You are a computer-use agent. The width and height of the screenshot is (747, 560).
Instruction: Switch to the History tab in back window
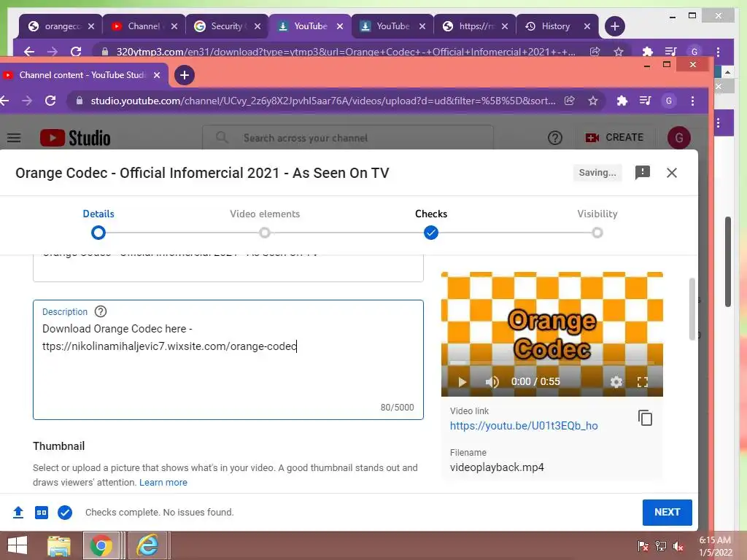pyautogui.click(x=557, y=26)
